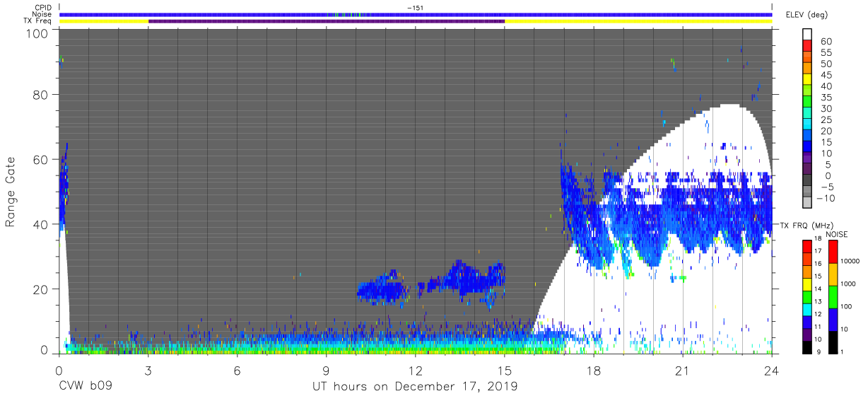Screen dimensions: 868x401
Task: Click the ELEV color band between 40 and 45
Action: [x=808, y=80]
